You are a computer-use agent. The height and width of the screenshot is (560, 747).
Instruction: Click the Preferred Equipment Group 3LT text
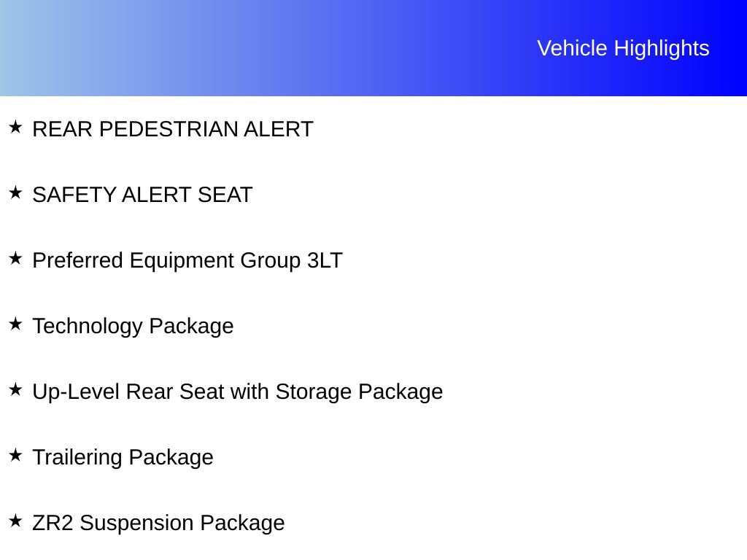(x=187, y=260)
